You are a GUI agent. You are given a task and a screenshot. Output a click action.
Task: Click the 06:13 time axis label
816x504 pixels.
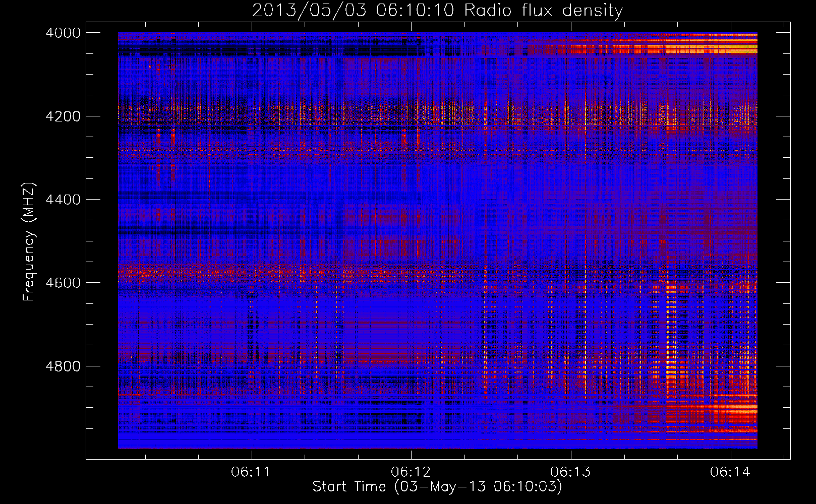[570, 472]
